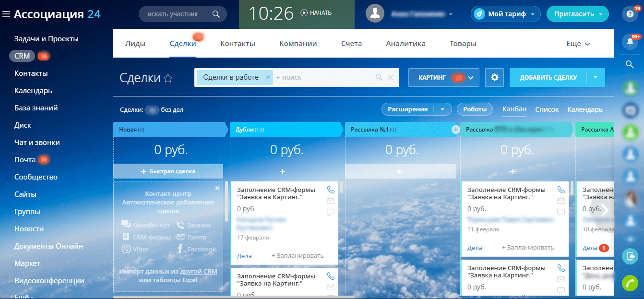Open Видеоконференции in left menu
The image size is (644, 299).
(49, 281)
